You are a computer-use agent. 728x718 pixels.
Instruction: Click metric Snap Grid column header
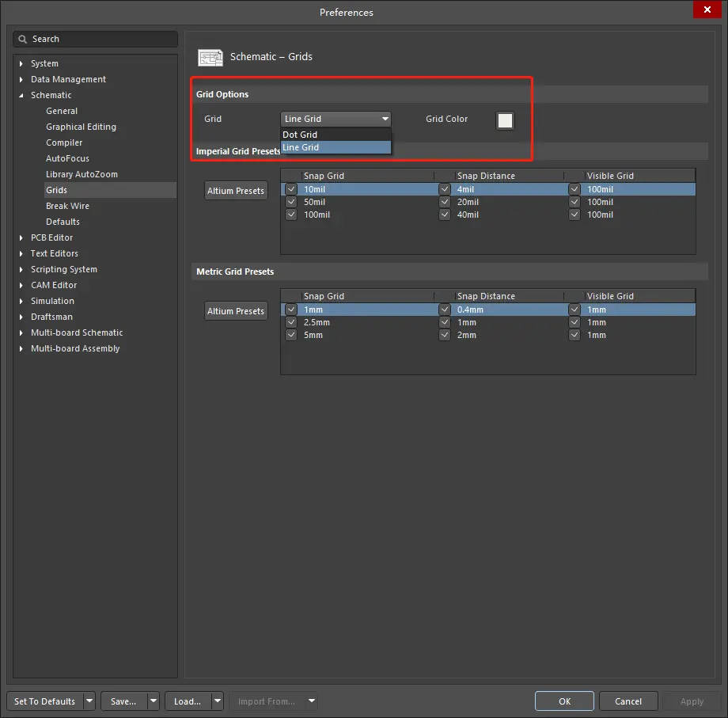coord(368,296)
